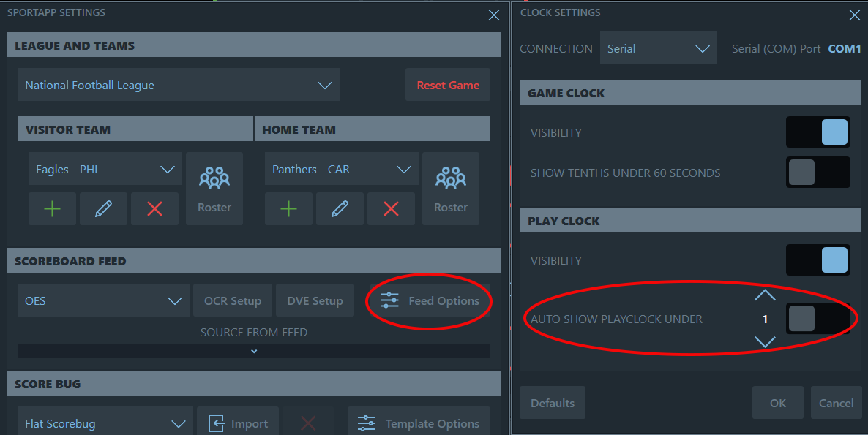Delete the home team red X

point(392,208)
